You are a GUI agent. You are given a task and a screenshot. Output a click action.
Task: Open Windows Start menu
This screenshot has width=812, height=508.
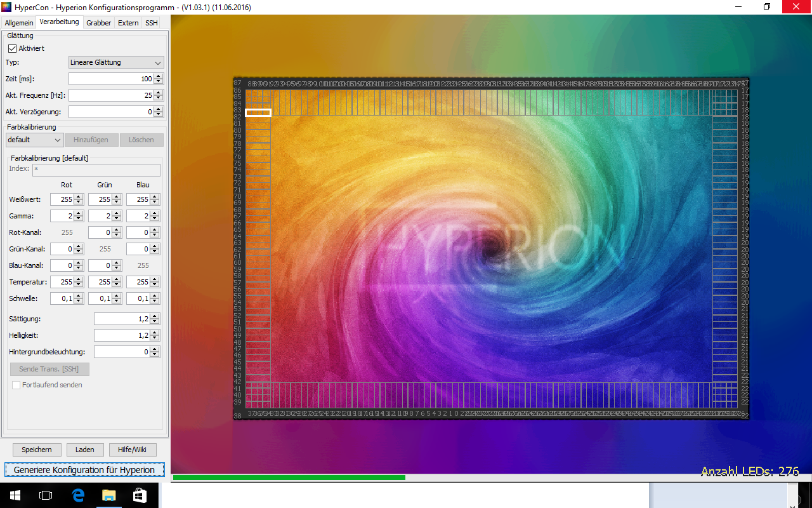(15, 495)
